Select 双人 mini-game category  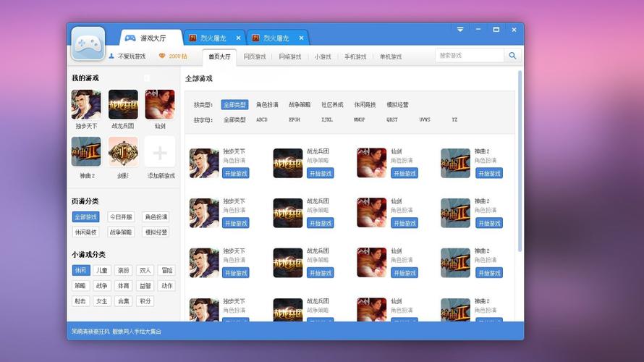145,270
